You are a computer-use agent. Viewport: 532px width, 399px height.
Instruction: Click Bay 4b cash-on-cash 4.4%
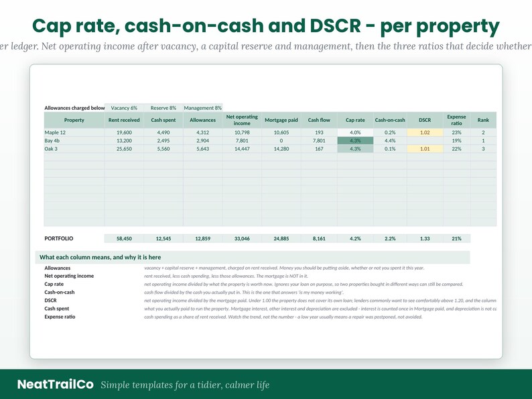pyautogui.click(x=390, y=141)
